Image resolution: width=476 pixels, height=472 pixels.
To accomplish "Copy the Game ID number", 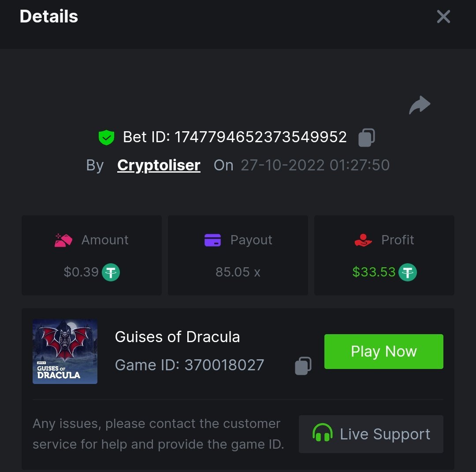I will [303, 365].
